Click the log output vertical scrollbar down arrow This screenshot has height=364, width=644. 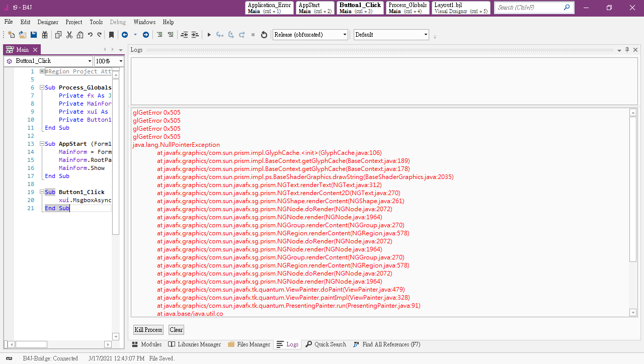coord(633,313)
